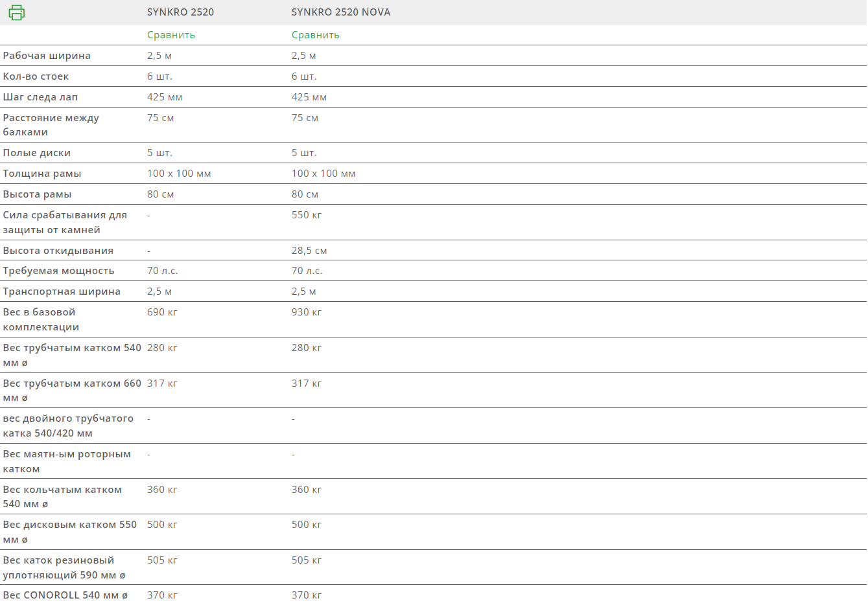Image resolution: width=868 pixels, height=605 pixels.
Task: Click Вес дисковым катком 550 мм label
Action: (x=70, y=532)
